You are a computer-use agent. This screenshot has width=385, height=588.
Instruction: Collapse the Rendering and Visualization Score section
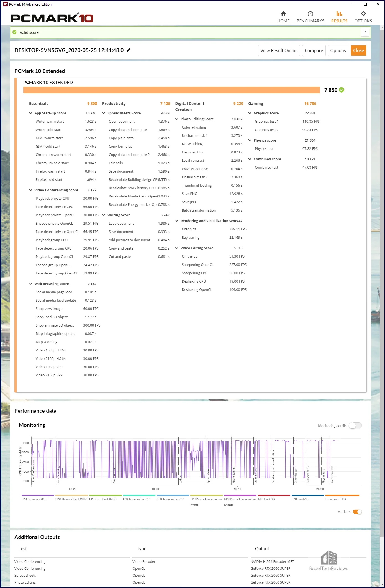click(x=177, y=221)
